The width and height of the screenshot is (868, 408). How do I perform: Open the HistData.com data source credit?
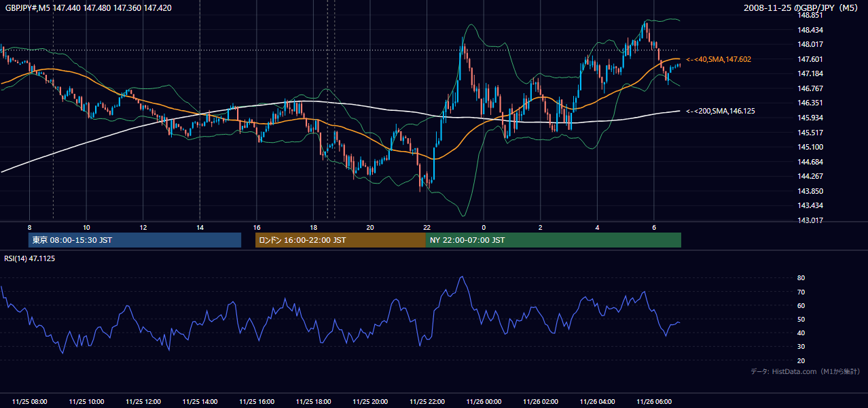pos(806,371)
